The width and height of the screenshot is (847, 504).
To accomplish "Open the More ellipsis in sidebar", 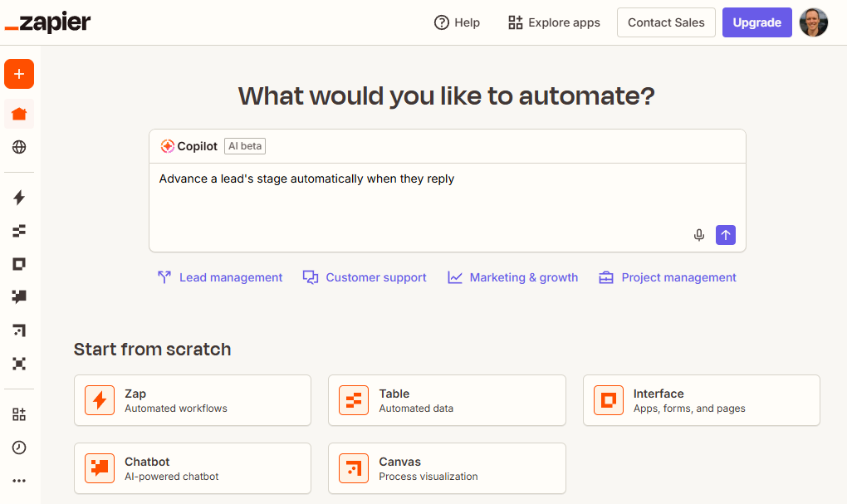I will (x=19, y=481).
